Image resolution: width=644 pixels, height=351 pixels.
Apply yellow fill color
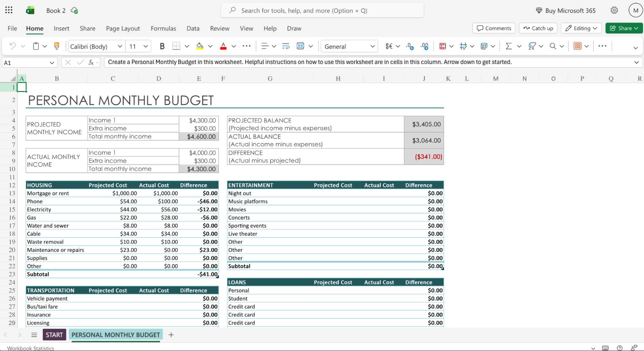(x=200, y=46)
